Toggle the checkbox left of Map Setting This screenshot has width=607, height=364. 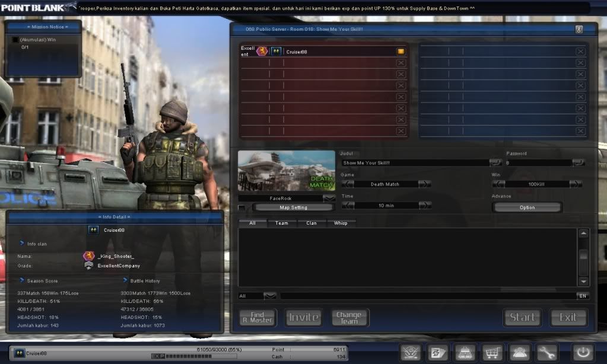click(x=242, y=207)
